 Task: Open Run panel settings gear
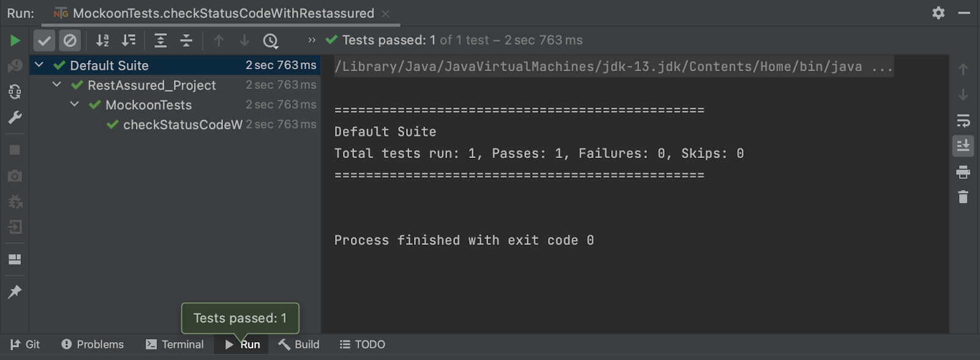938,13
